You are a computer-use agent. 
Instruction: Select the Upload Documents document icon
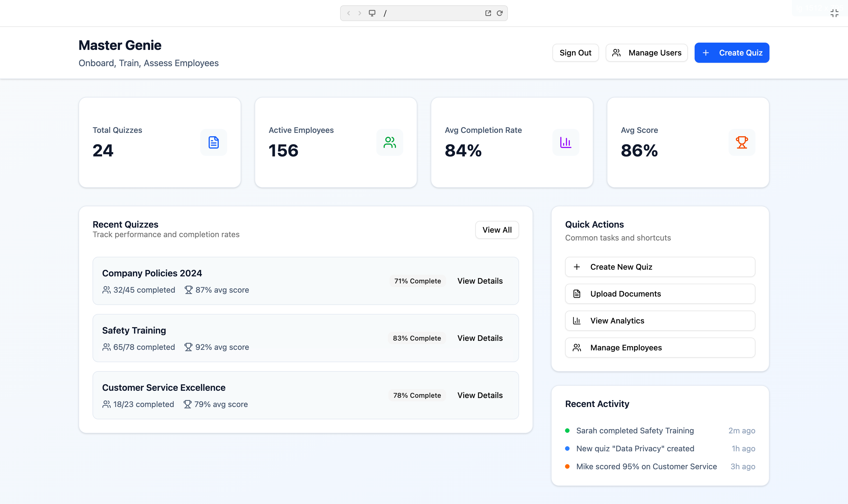[x=577, y=293]
